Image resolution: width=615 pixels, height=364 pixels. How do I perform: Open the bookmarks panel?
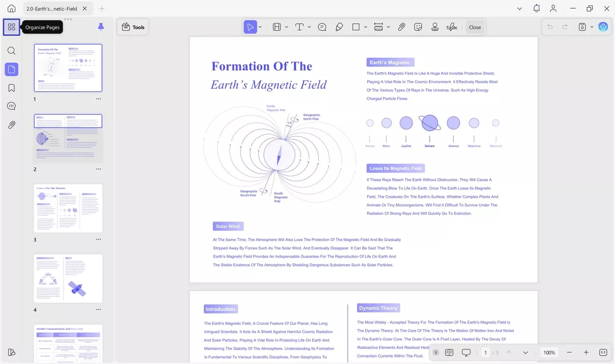[x=11, y=88]
